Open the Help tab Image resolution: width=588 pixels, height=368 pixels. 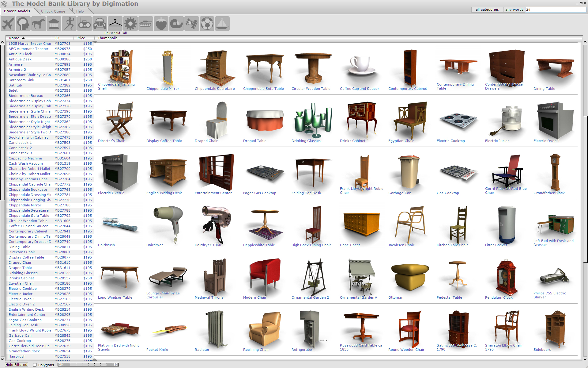pyautogui.click(x=80, y=11)
